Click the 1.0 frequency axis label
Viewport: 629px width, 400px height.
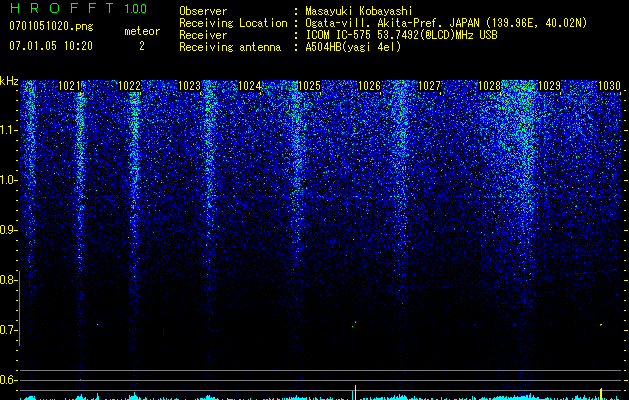[8, 180]
